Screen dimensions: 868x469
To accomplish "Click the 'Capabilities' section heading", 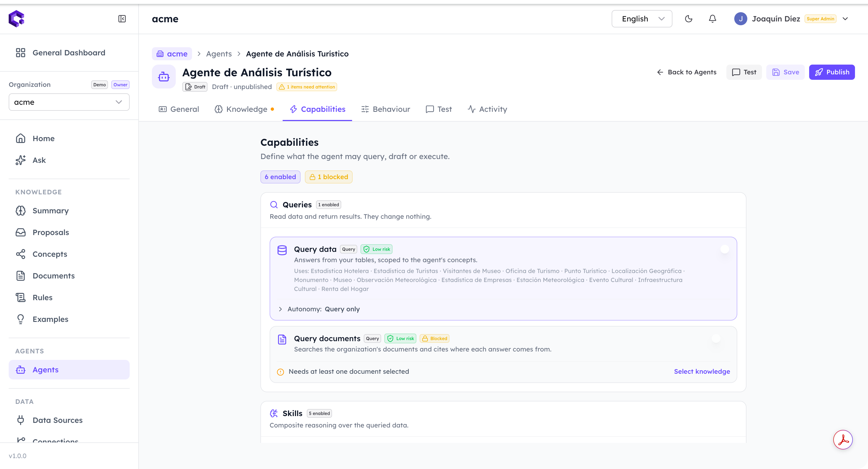I will [x=289, y=142].
